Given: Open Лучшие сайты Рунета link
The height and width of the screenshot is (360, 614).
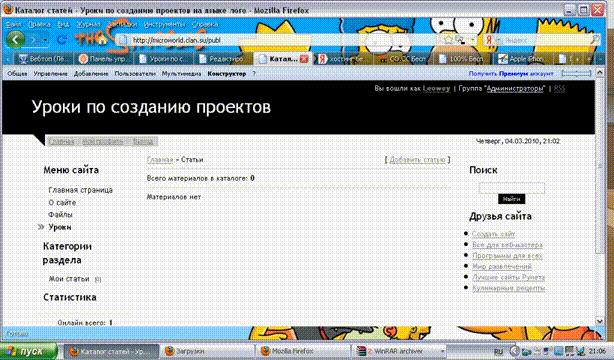Looking at the screenshot, I should 508,277.
